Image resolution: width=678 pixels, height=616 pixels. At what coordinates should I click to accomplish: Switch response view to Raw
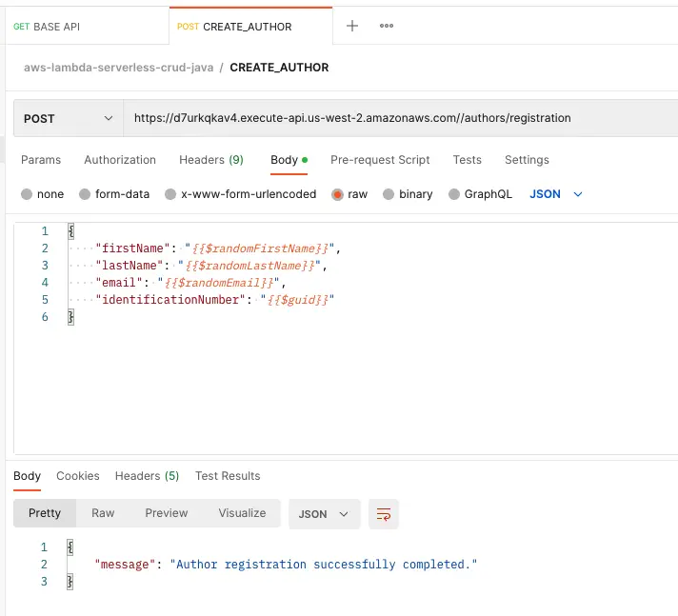(x=103, y=513)
